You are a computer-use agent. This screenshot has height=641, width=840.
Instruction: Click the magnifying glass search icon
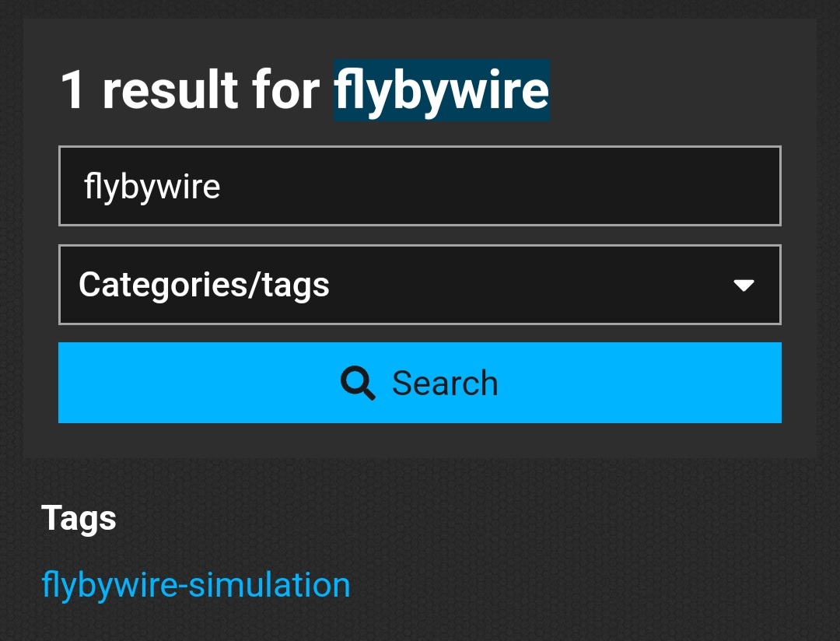pos(358,384)
